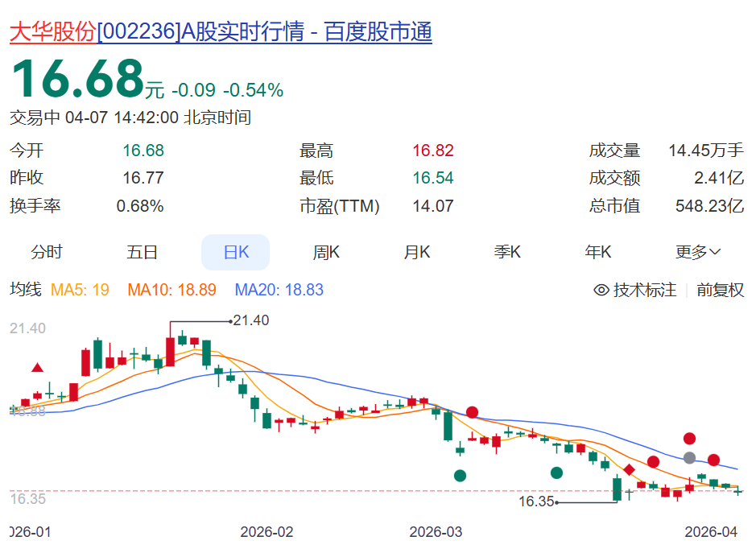Click the green circle marker under the mid-March candles
Viewport: 756px width, 553px height.
click(x=556, y=473)
